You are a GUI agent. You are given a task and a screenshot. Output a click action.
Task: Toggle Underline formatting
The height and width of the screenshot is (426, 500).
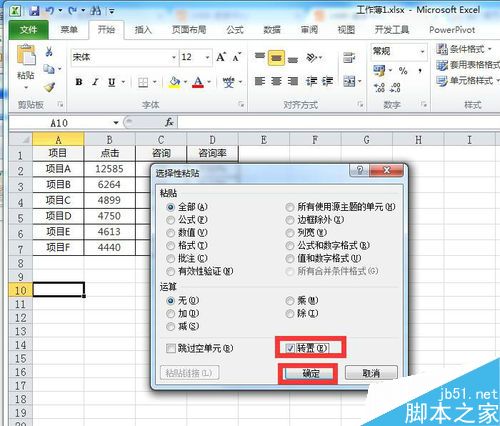(x=112, y=82)
